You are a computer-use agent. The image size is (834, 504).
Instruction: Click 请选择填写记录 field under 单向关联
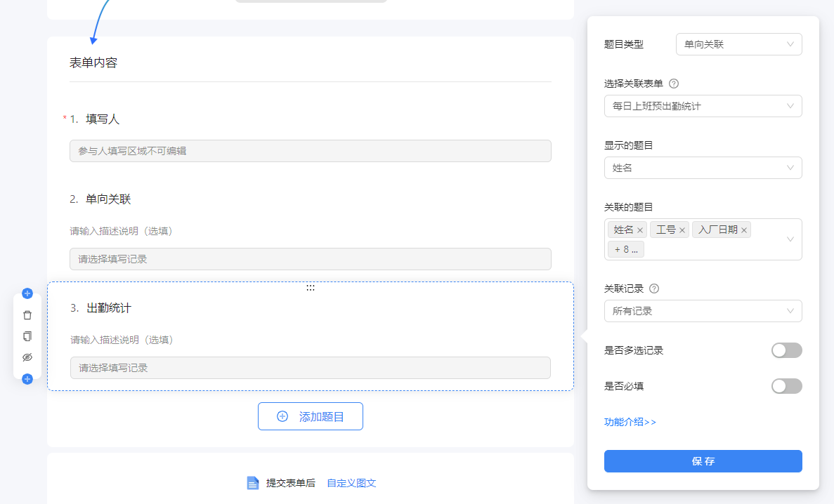[x=311, y=259]
